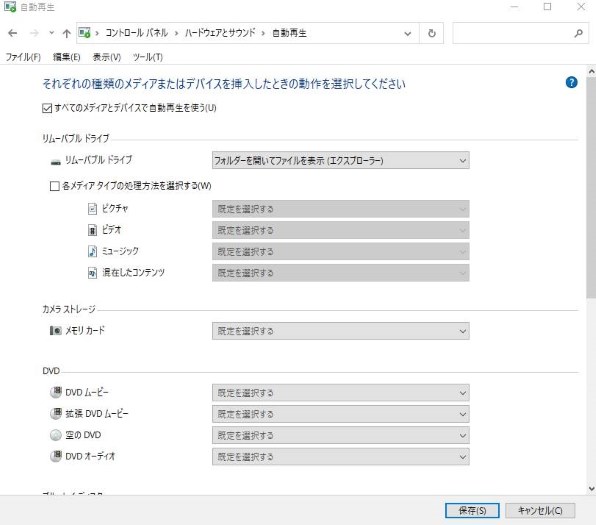Click the 保存(S) button
The width and height of the screenshot is (596, 525).
(472, 511)
